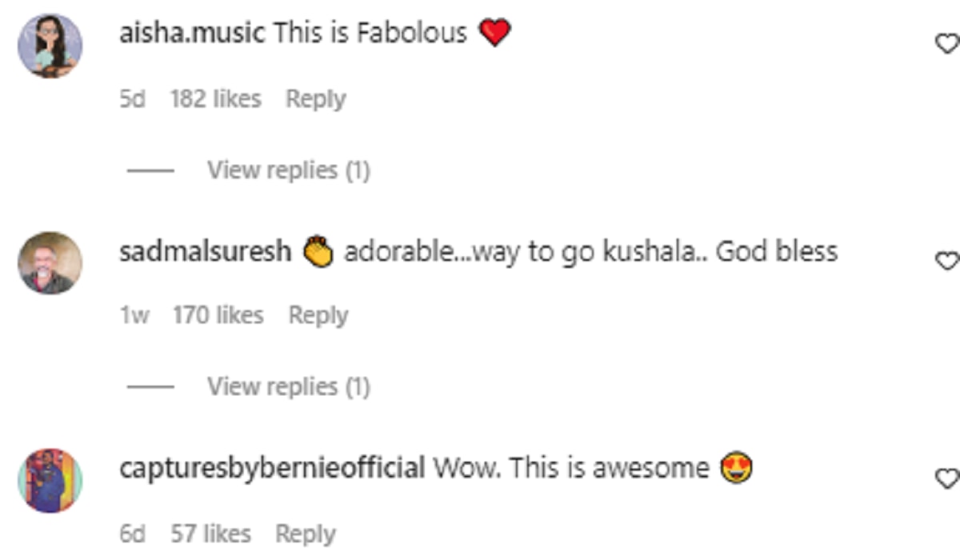The width and height of the screenshot is (960, 560).
Task: Open the capturesbybernieofficial username link
Action: (x=272, y=468)
